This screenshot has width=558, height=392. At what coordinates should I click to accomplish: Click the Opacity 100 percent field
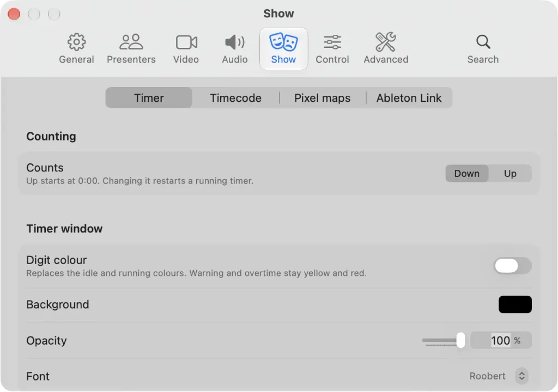501,340
